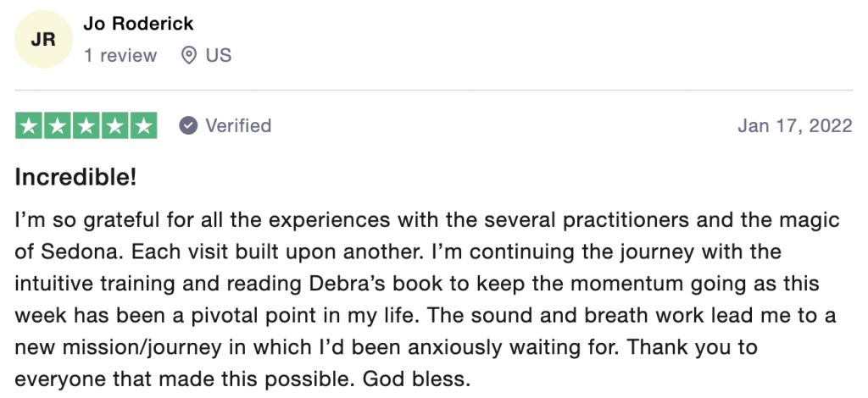Click the fifth green rating star
The width and height of the screenshot is (868, 398).
click(x=143, y=126)
